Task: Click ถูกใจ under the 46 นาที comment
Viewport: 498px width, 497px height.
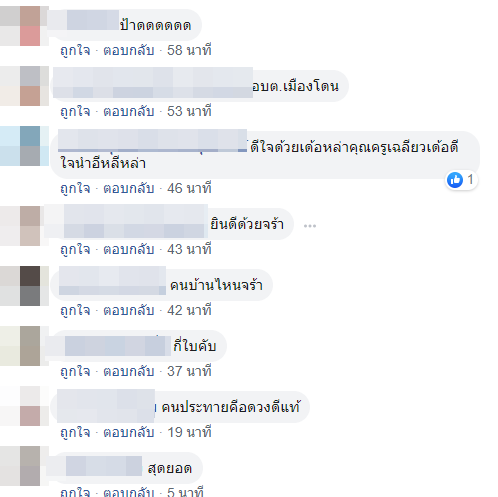Action: (x=75, y=188)
